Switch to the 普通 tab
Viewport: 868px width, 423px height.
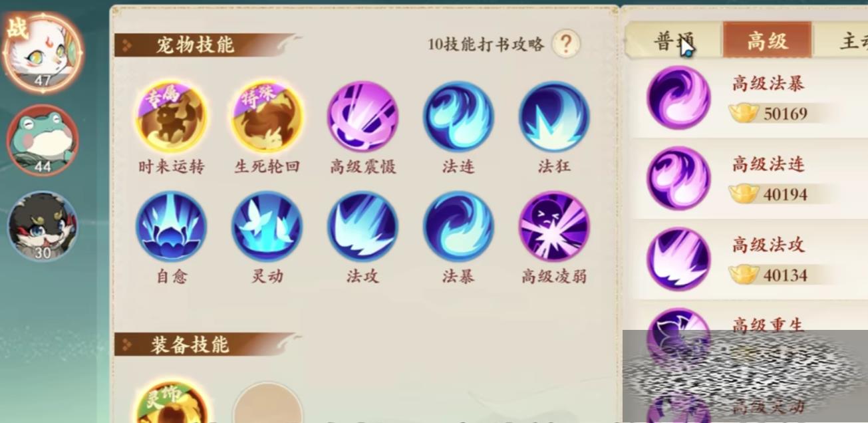(x=673, y=41)
